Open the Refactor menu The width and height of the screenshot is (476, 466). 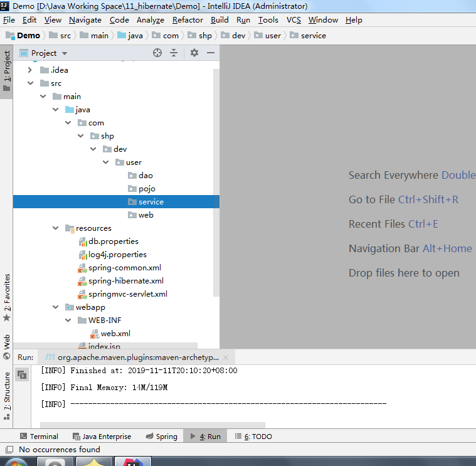click(188, 20)
